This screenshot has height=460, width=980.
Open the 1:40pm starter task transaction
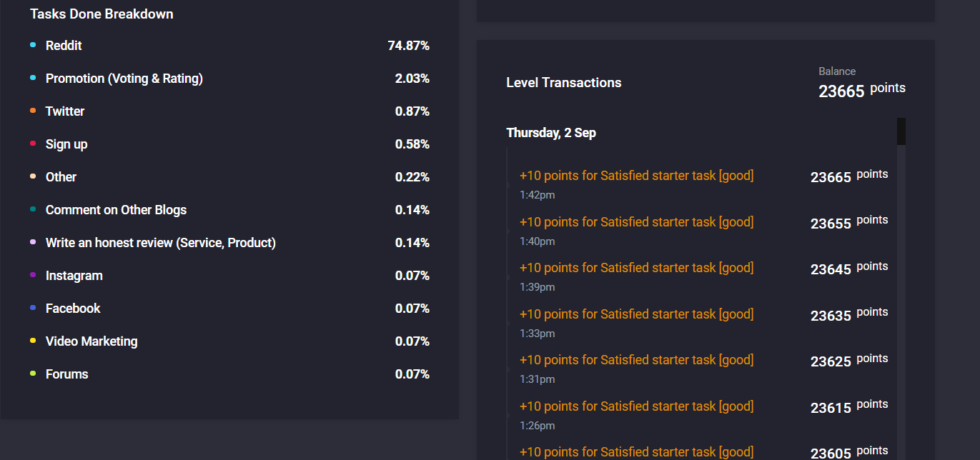coord(636,222)
